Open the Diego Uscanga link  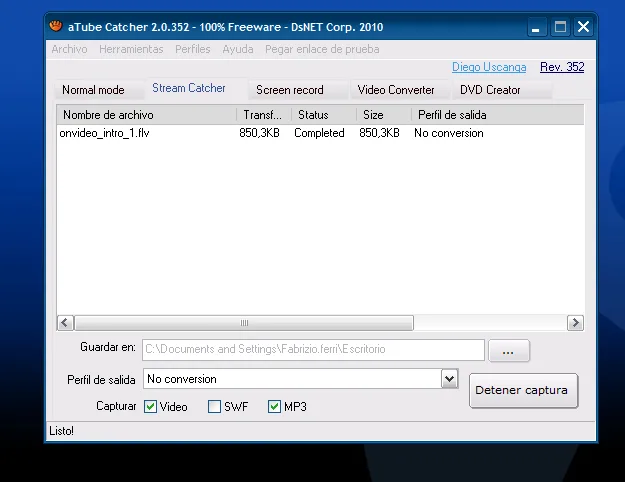[489, 67]
